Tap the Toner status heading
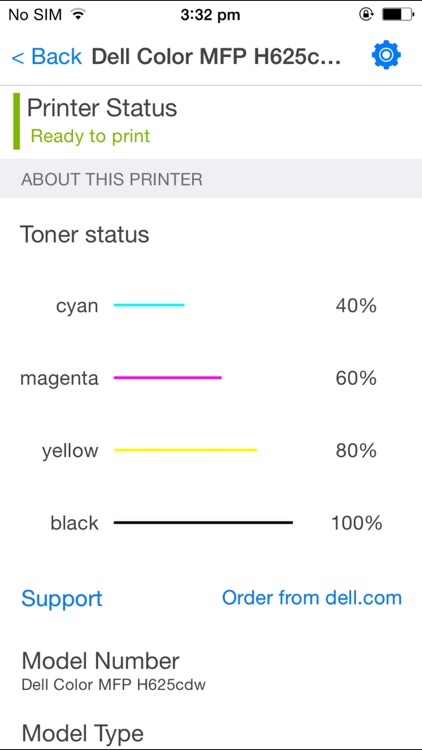The width and height of the screenshot is (422, 750). point(84,235)
